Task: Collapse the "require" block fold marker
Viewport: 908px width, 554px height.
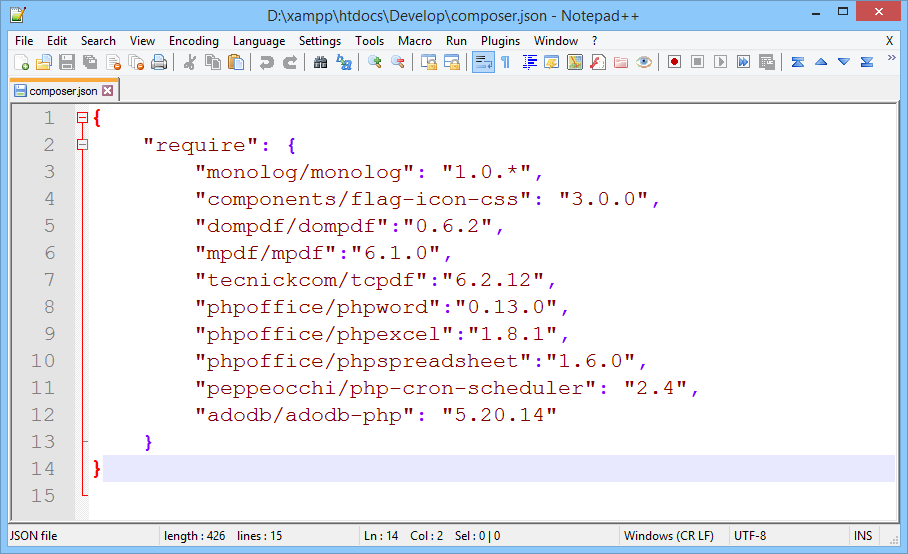Action: pos(82,145)
